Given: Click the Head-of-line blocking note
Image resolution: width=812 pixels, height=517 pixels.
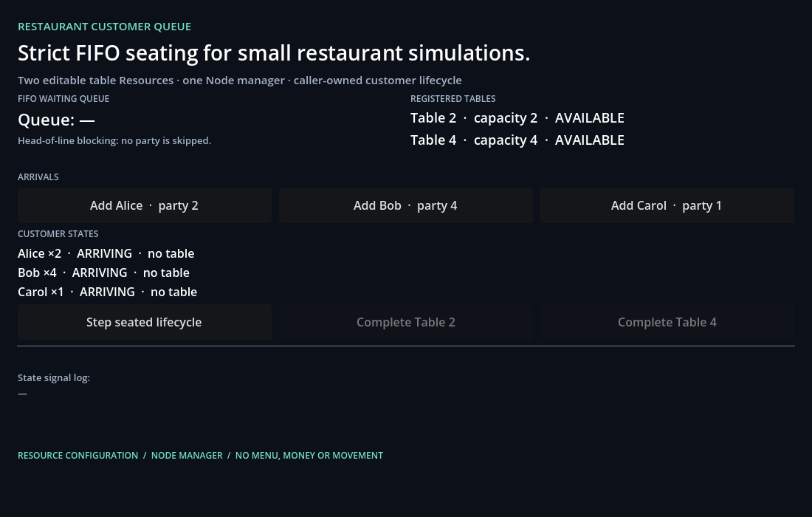Looking at the screenshot, I should [x=114, y=141].
